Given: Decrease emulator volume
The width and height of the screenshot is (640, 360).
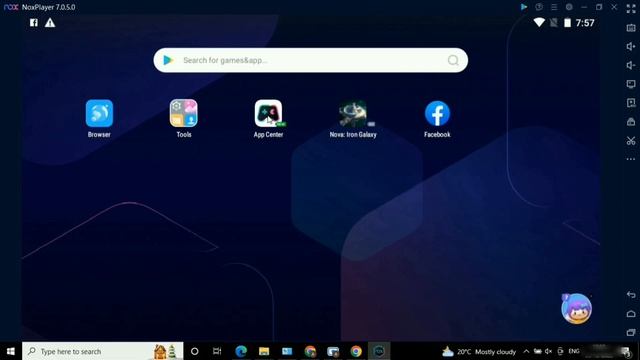Looking at the screenshot, I should (x=631, y=65).
